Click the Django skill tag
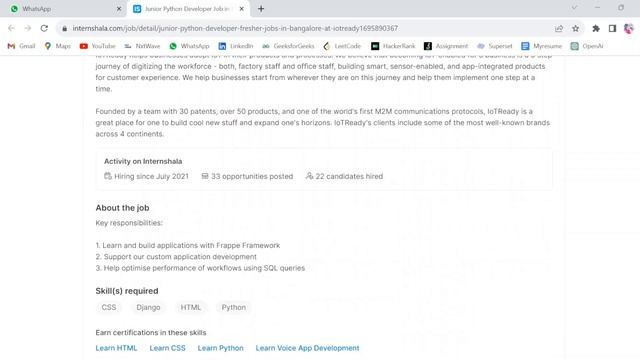This screenshot has height=360, width=640. 148,307
